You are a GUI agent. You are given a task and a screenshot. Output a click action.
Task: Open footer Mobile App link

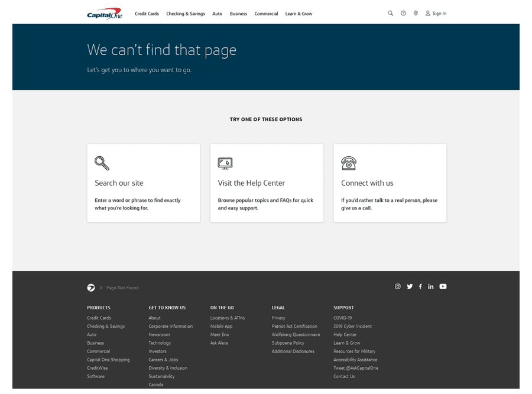221,327
